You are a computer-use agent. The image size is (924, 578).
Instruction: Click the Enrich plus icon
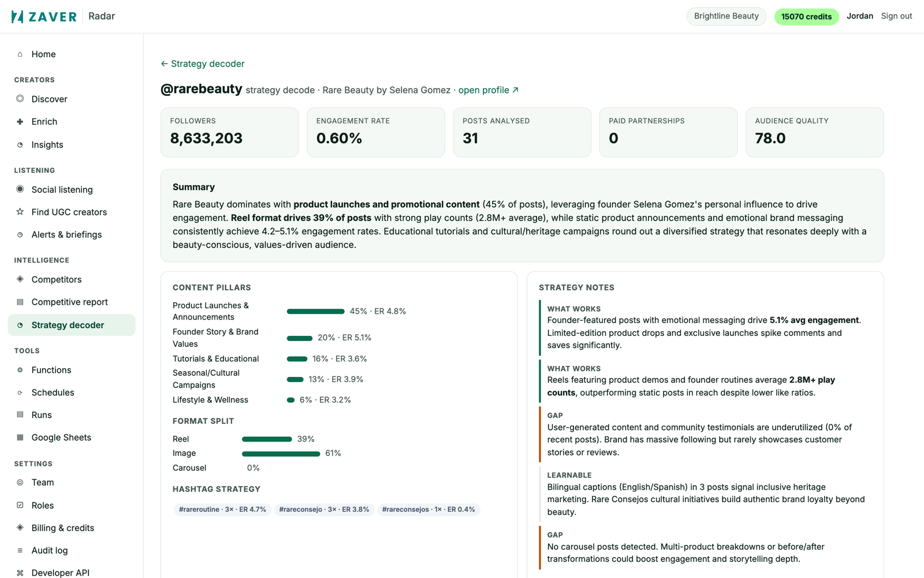pyautogui.click(x=20, y=122)
